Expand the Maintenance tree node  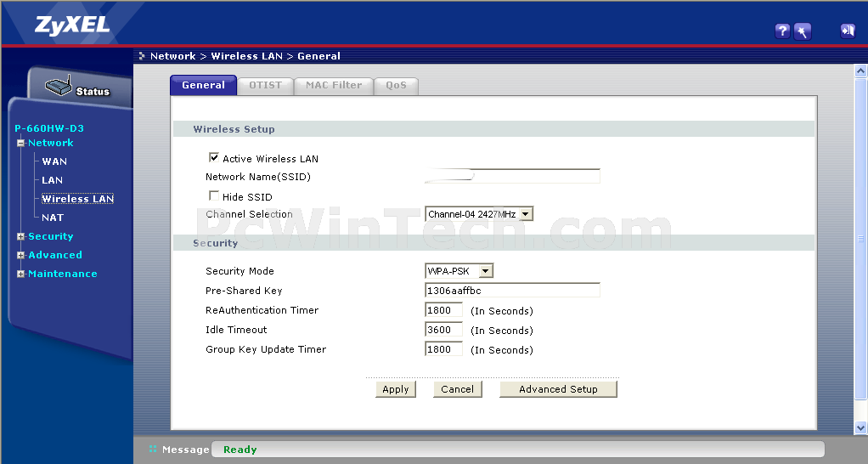coord(21,274)
